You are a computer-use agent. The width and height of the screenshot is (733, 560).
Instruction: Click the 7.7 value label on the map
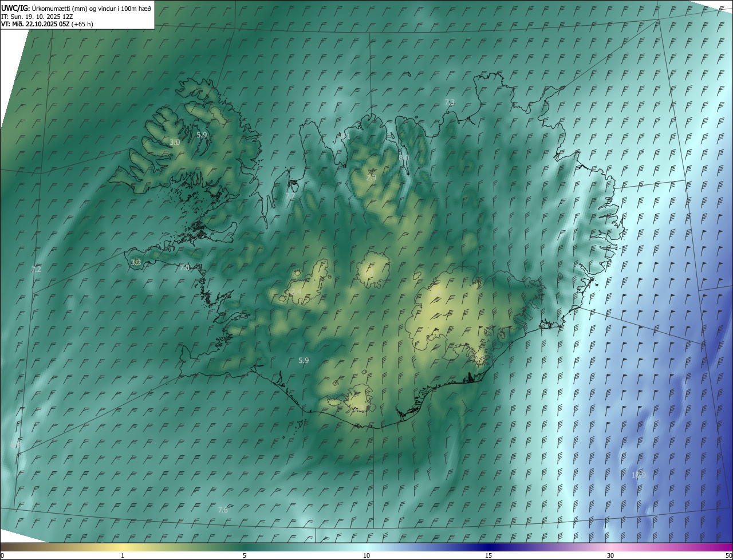point(290,196)
